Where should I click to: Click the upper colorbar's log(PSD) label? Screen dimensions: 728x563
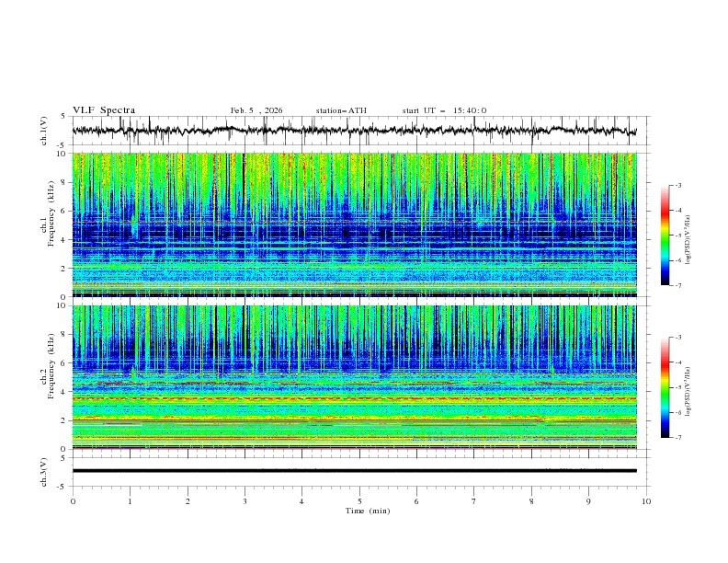pyautogui.click(x=688, y=240)
